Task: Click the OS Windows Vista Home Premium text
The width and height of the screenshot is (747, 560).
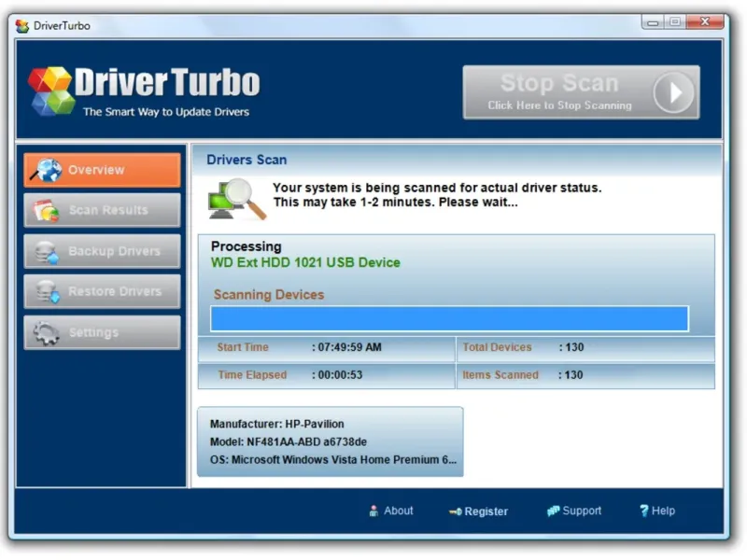Action: tap(333, 459)
